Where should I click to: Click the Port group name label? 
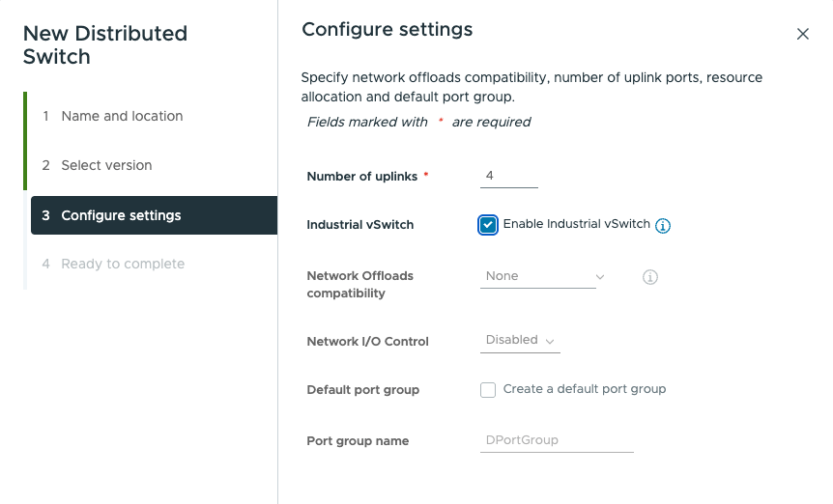click(x=358, y=441)
